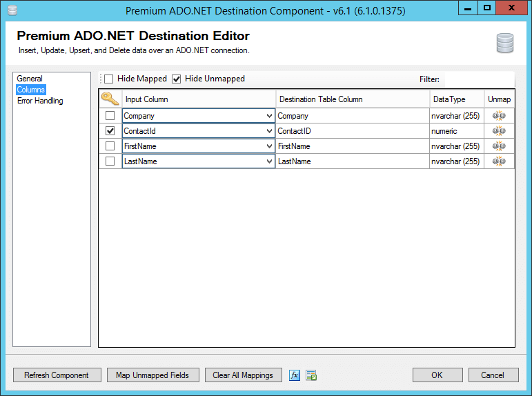Click the database icon in title bar
This screenshot has width=532, height=396.
pyautogui.click(x=12, y=10)
